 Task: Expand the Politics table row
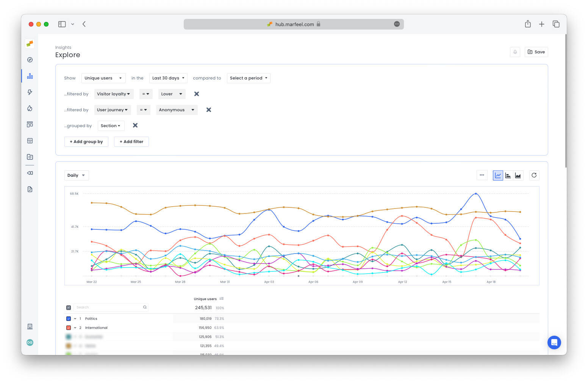click(75, 318)
